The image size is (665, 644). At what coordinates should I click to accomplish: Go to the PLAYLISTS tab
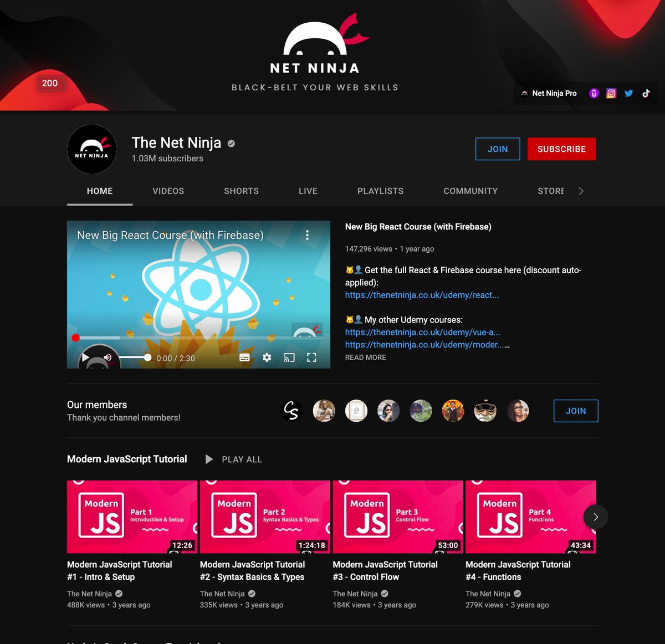tap(380, 191)
